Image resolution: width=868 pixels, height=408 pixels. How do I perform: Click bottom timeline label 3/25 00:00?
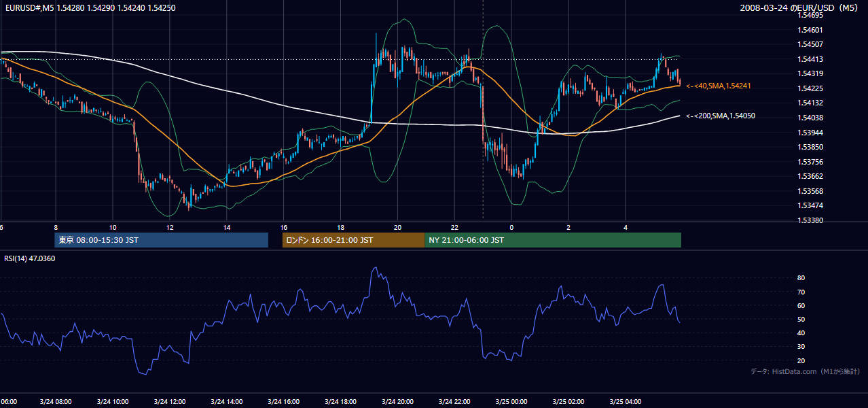[x=511, y=402]
